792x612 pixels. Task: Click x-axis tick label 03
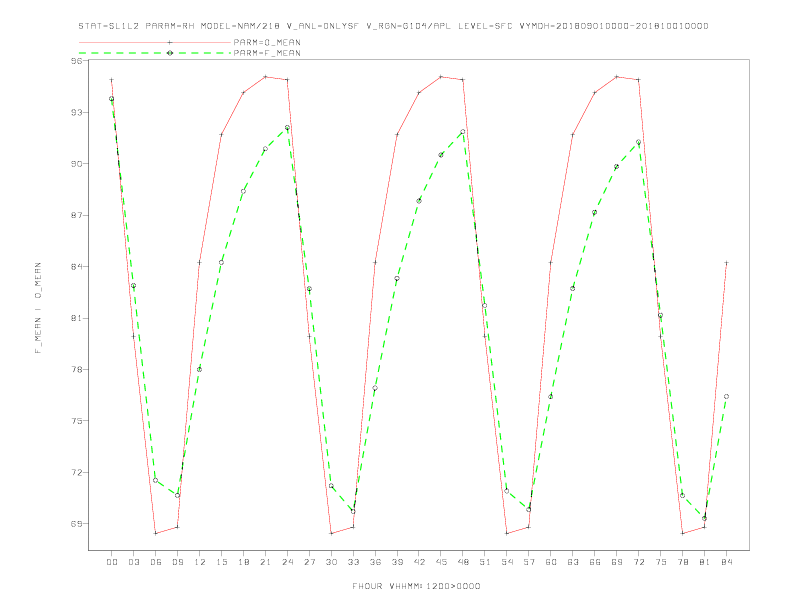click(133, 562)
